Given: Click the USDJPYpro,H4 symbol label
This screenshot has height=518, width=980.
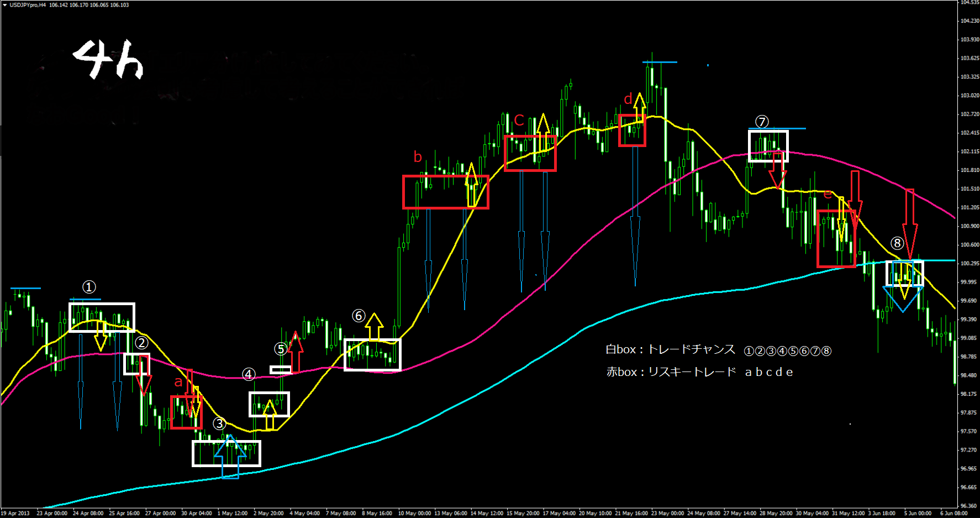Looking at the screenshot, I should pyautogui.click(x=28, y=5).
